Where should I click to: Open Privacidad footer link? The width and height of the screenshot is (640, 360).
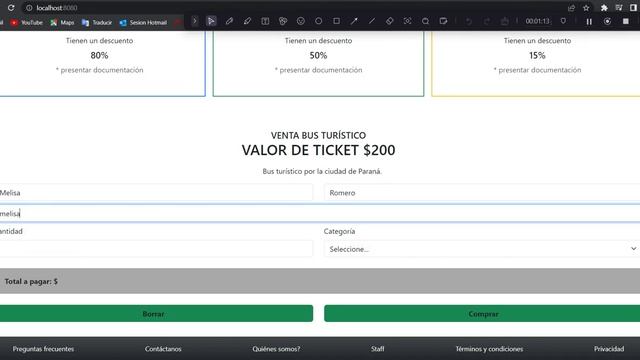pyautogui.click(x=609, y=349)
